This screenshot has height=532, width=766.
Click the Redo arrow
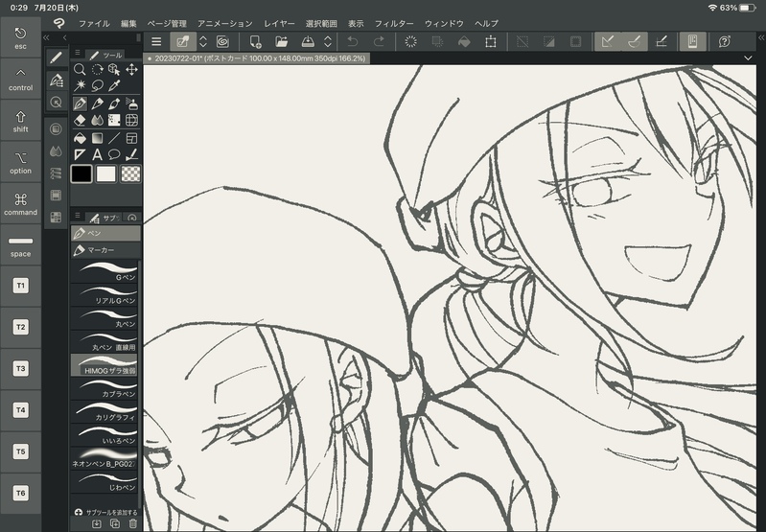[379, 42]
